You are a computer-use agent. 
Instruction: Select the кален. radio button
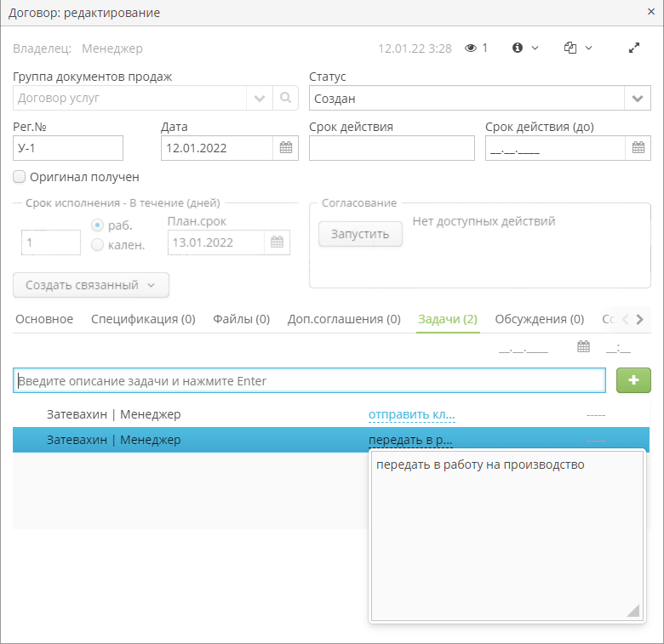(97, 244)
